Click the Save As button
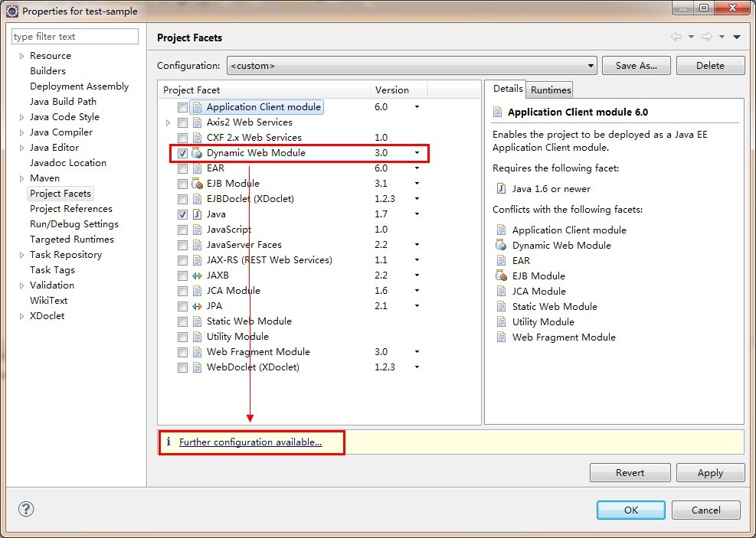 click(636, 66)
